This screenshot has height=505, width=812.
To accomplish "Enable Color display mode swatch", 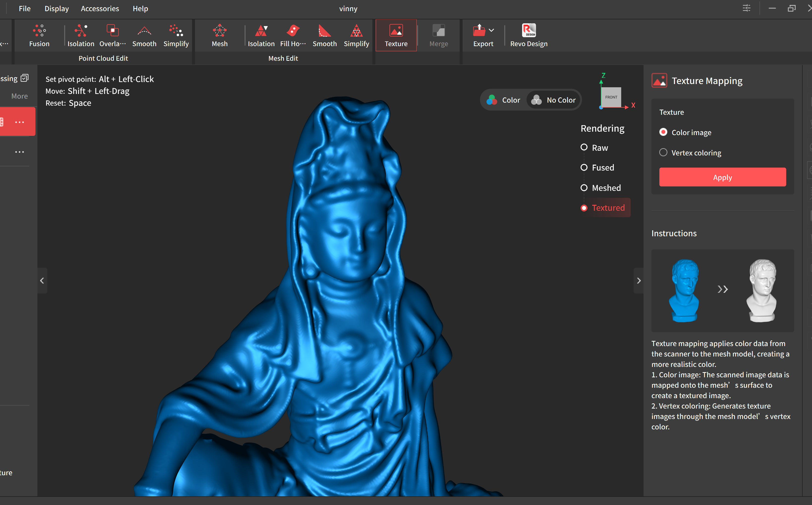I will tap(492, 100).
